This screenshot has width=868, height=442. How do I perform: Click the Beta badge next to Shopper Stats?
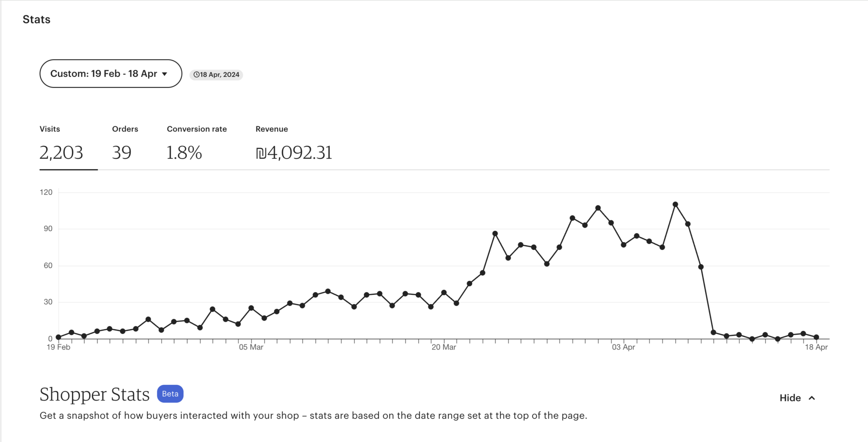pyautogui.click(x=170, y=394)
